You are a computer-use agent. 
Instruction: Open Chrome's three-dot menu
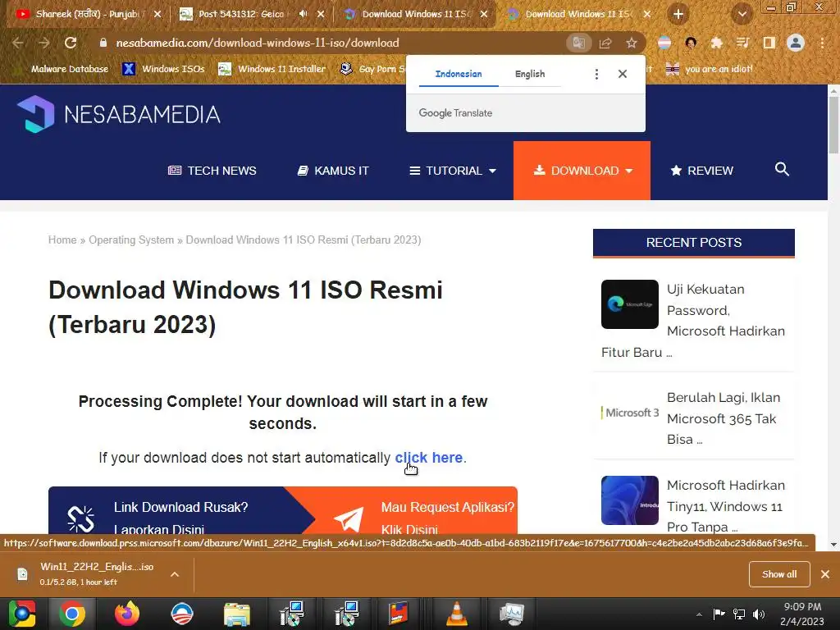click(822, 43)
